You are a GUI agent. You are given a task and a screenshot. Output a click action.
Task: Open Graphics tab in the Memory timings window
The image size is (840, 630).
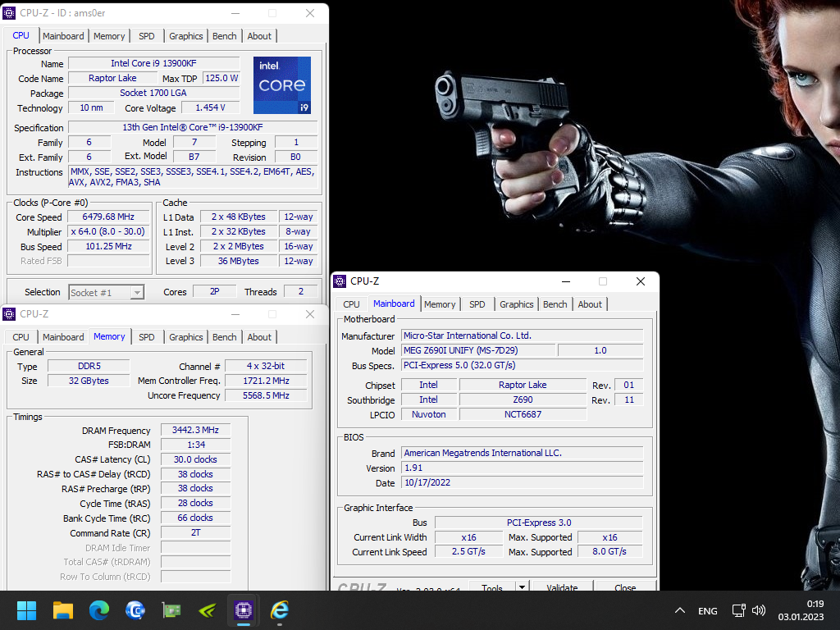coord(186,337)
